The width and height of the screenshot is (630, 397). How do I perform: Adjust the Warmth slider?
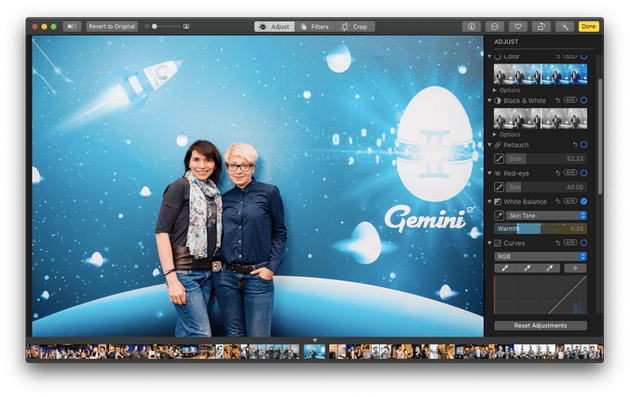click(x=540, y=229)
